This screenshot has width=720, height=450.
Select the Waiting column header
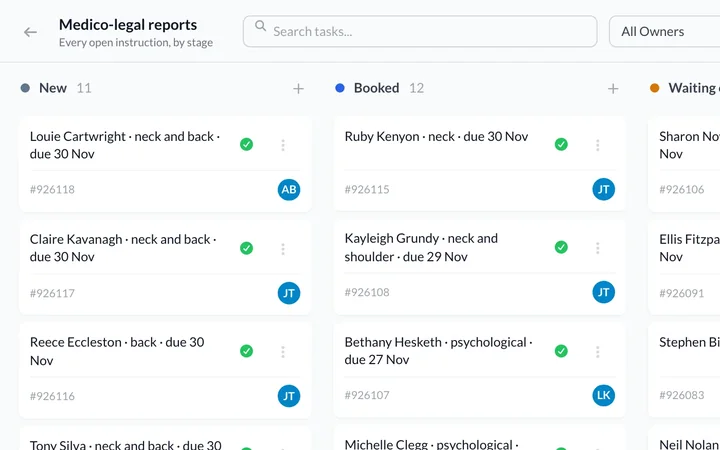[x=694, y=88]
